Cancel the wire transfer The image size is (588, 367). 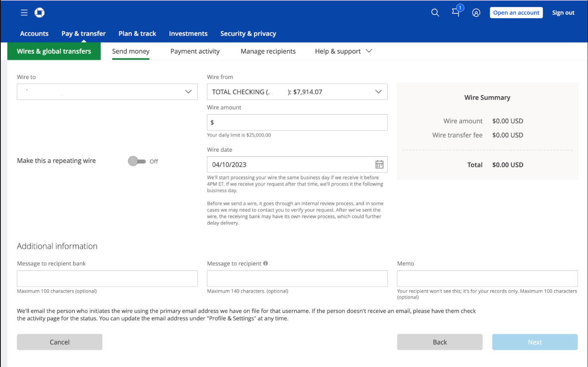click(59, 342)
